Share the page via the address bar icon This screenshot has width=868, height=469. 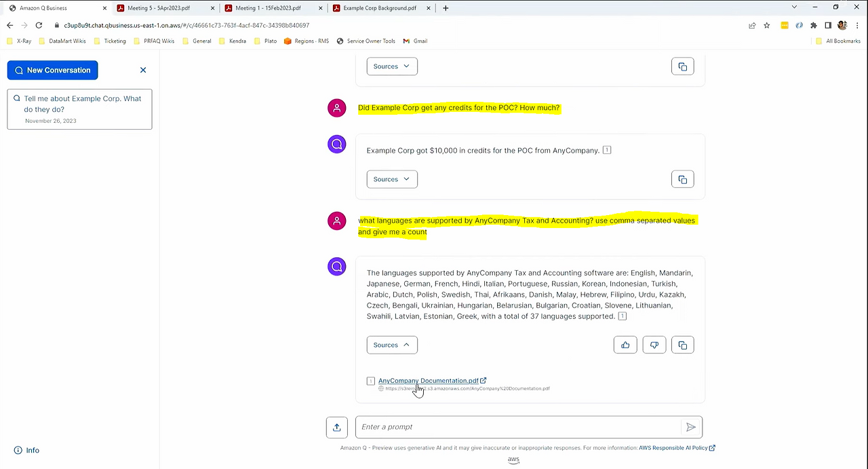click(752, 25)
